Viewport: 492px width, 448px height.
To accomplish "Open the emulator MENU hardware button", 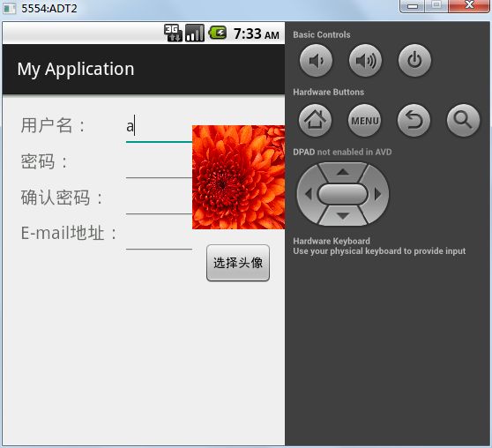I will point(365,120).
